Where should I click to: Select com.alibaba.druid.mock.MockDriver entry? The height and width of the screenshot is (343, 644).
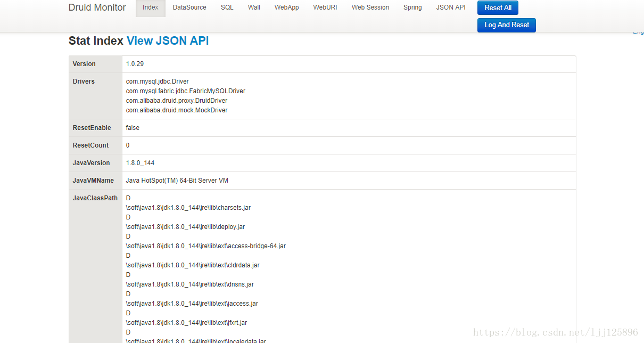coord(177,110)
